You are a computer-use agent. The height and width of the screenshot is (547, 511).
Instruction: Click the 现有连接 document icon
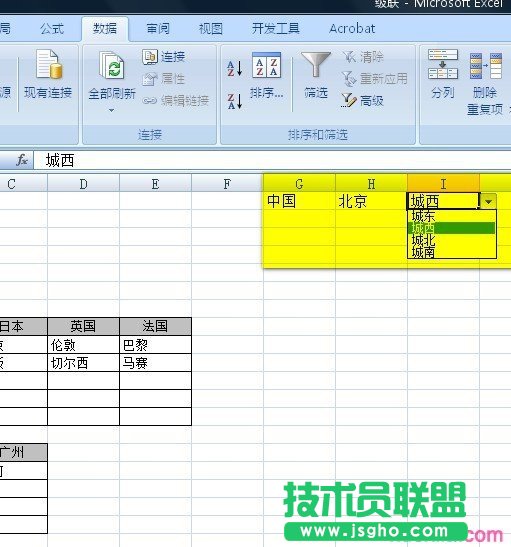point(49,64)
